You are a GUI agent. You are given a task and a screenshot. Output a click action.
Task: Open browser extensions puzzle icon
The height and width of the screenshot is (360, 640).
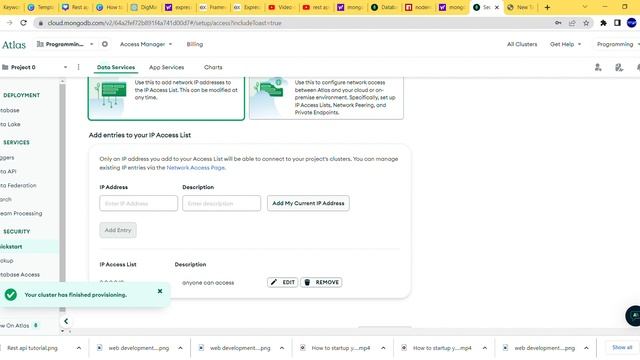point(603,23)
